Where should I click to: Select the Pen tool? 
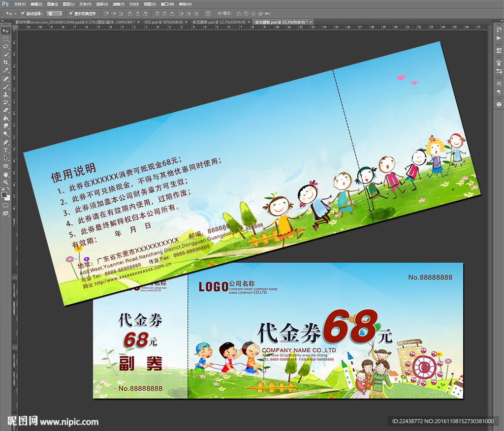pos(6,142)
